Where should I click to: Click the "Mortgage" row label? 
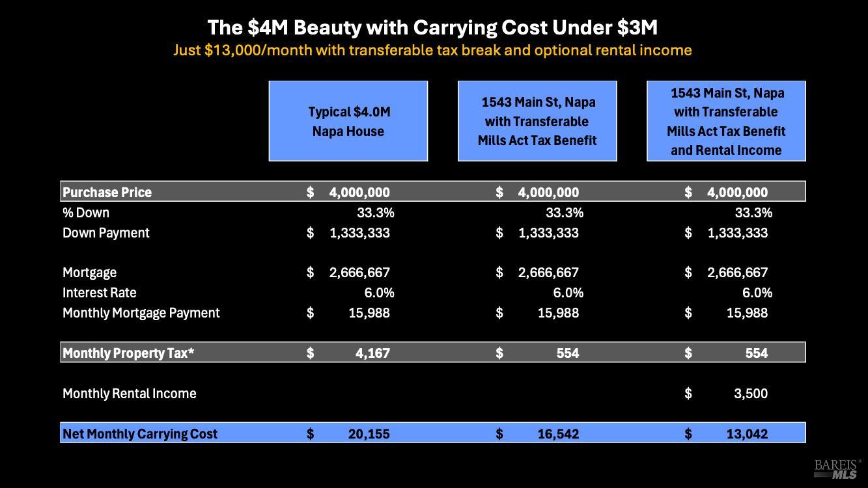[89, 273]
